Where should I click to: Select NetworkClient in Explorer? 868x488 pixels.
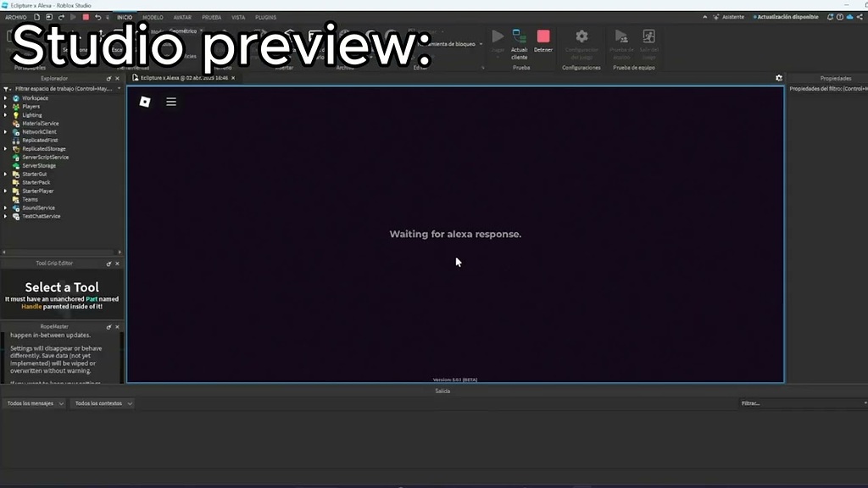(x=39, y=131)
